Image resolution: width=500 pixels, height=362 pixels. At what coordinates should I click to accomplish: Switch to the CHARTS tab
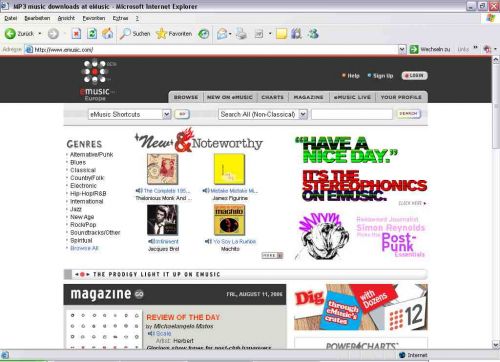tap(272, 97)
